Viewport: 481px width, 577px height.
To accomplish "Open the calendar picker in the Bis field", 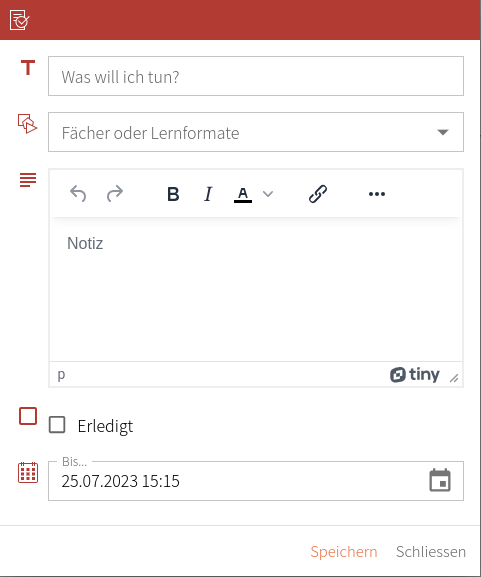I will [440, 480].
